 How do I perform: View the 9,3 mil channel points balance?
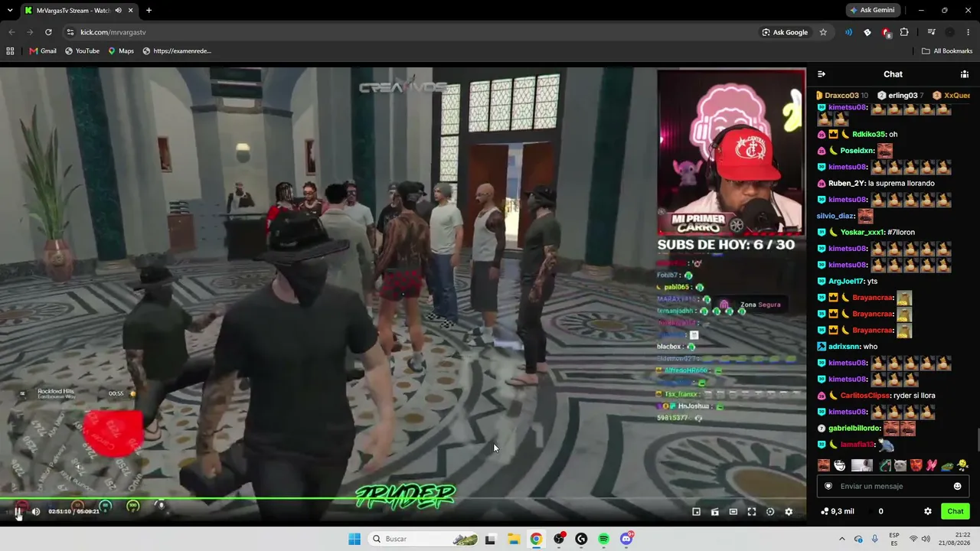pos(837,511)
